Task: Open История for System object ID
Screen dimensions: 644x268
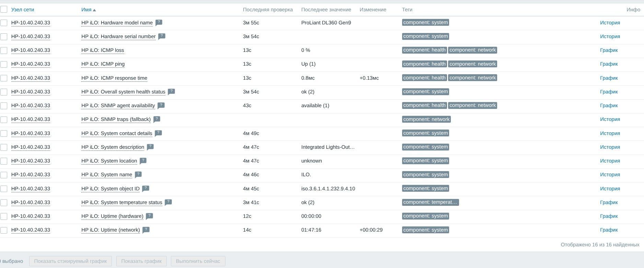Action: pos(610,189)
